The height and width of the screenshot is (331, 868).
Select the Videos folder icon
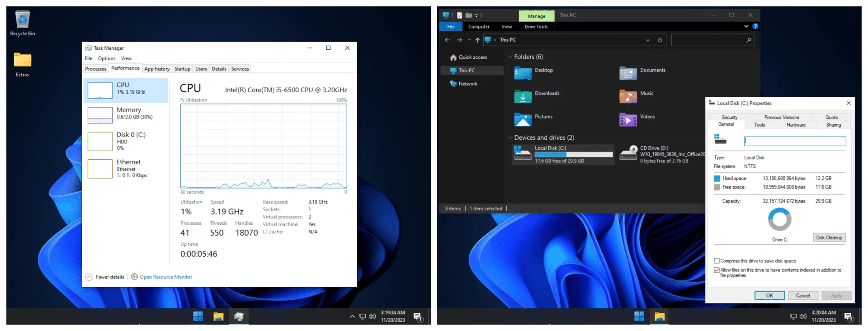coord(628,119)
